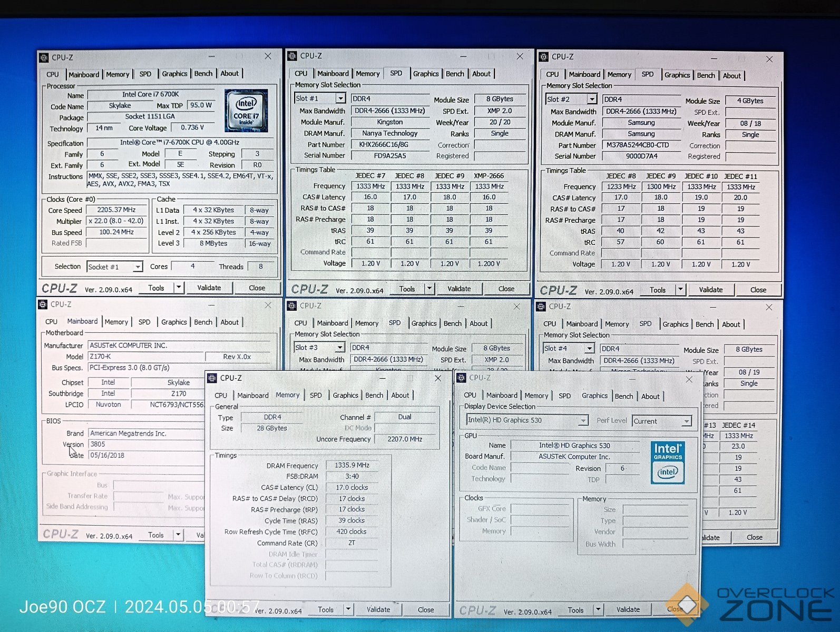Image resolution: width=840 pixels, height=632 pixels.
Task: Click Close in Slot #2 SPD window
Action: pos(758,290)
